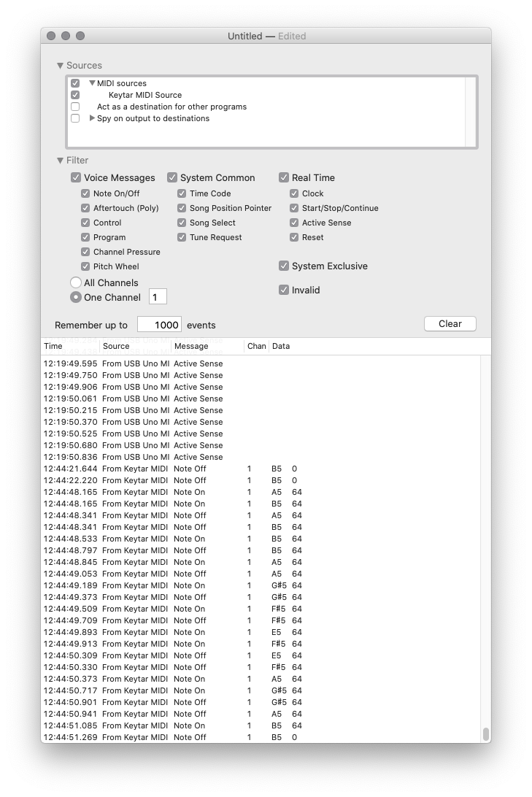Image resolution: width=532 pixels, height=797 pixels.
Task: Clear the event log
Action: tap(450, 324)
